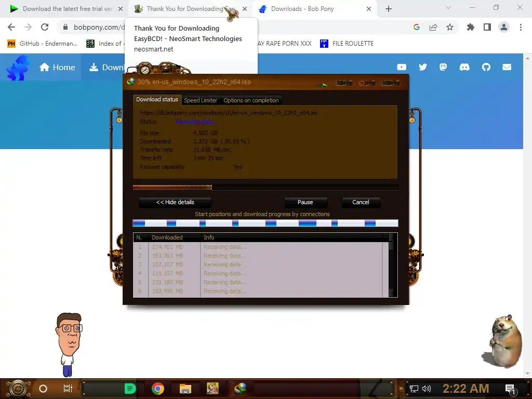Viewport: 532px width, 399px height.
Task: Bookmark this page with the star icon
Action: [450, 27]
